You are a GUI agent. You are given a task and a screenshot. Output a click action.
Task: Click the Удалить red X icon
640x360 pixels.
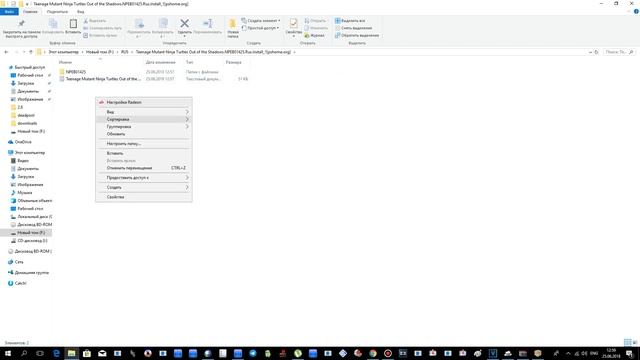point(184,24)
